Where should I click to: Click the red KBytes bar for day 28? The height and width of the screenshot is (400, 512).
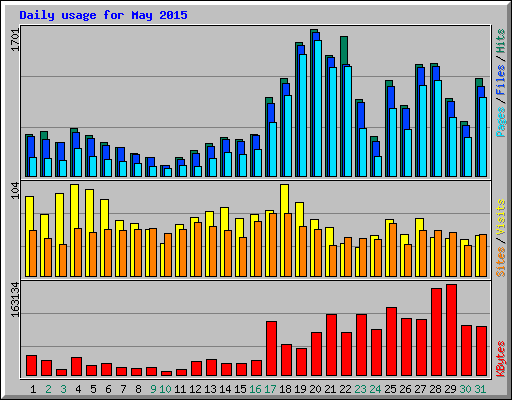coord(436,332)
